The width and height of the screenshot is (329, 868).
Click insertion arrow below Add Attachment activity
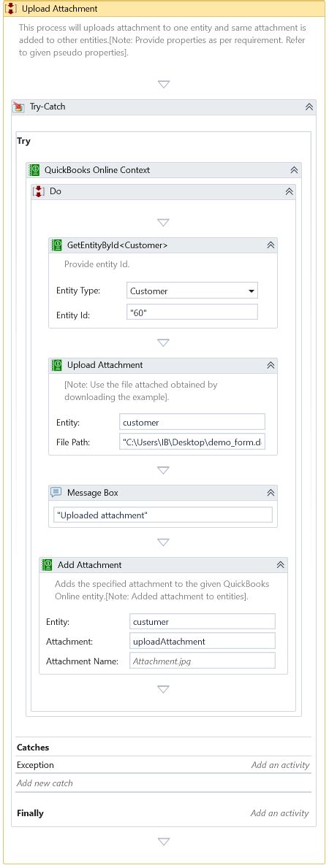pyautogui.click(x=163, y=689)
